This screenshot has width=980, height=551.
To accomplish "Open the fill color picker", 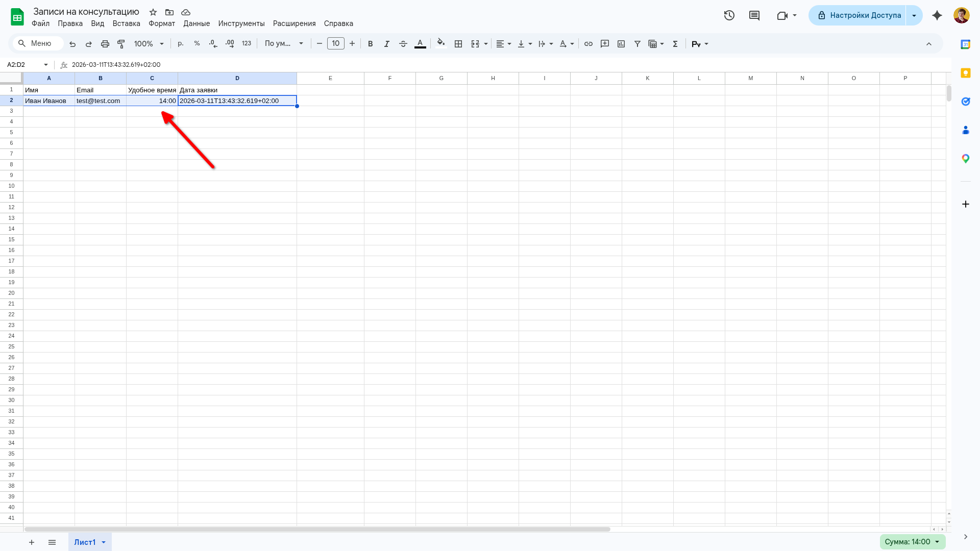I will (x=441, y=44).
